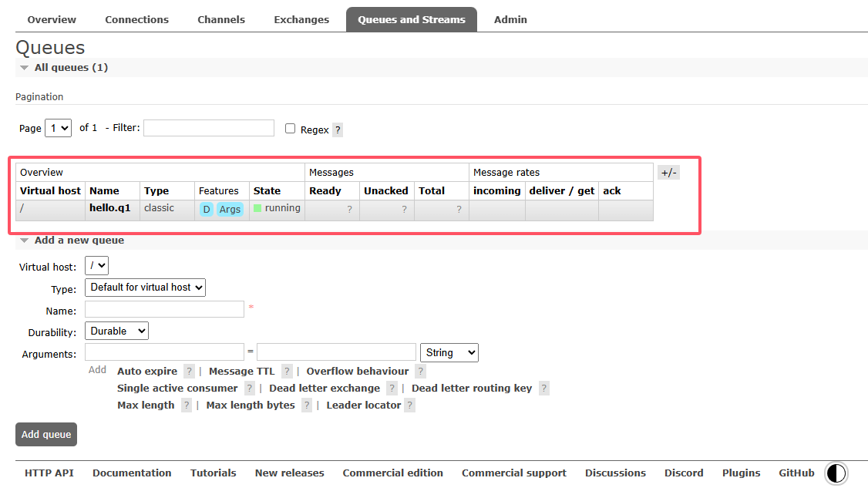868x498 pixels.
Task: Open help icon next to Max length
Action: (187, 405)
